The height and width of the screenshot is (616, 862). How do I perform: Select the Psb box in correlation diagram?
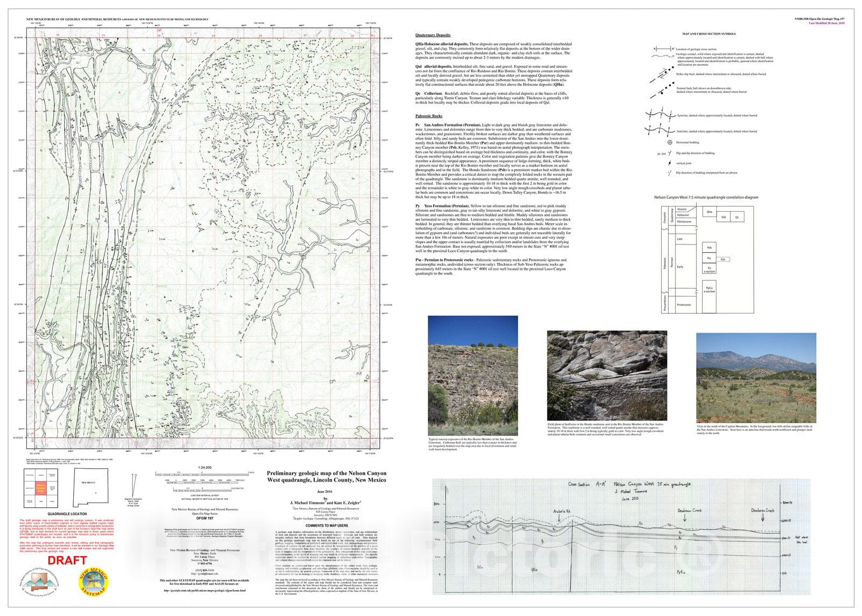coord(709,247)
